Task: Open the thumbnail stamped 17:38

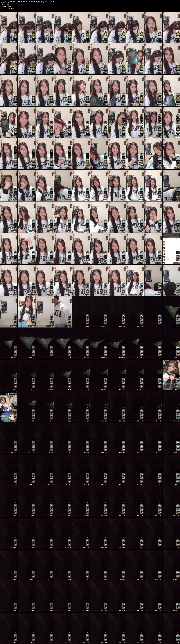Action: (153, 27)
